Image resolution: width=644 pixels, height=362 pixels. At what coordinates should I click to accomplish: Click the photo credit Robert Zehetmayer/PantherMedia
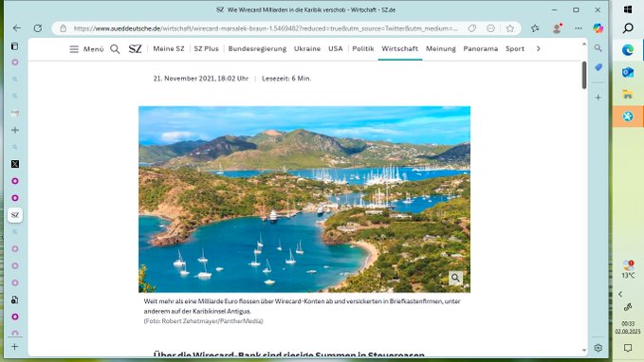[x=203, y=321]
